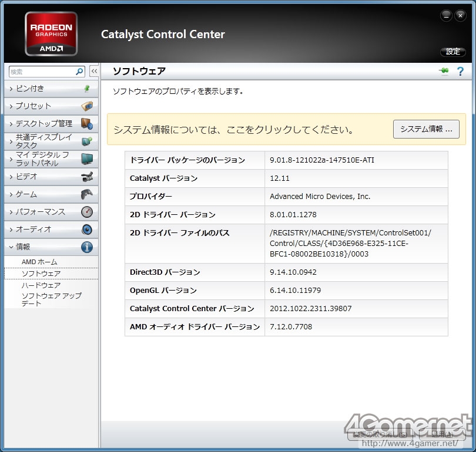The image size is (476, 452).
Task: Click the プリセット preset icon
Action: pos(87,106)
